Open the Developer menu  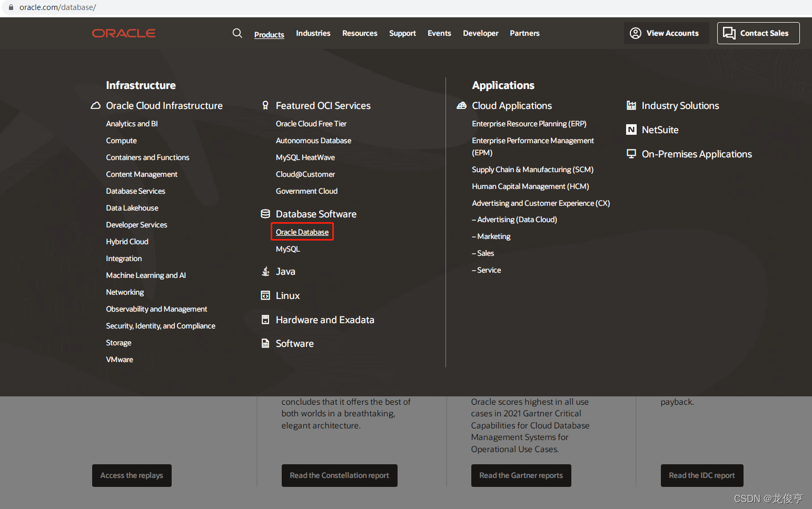(481, 33)
